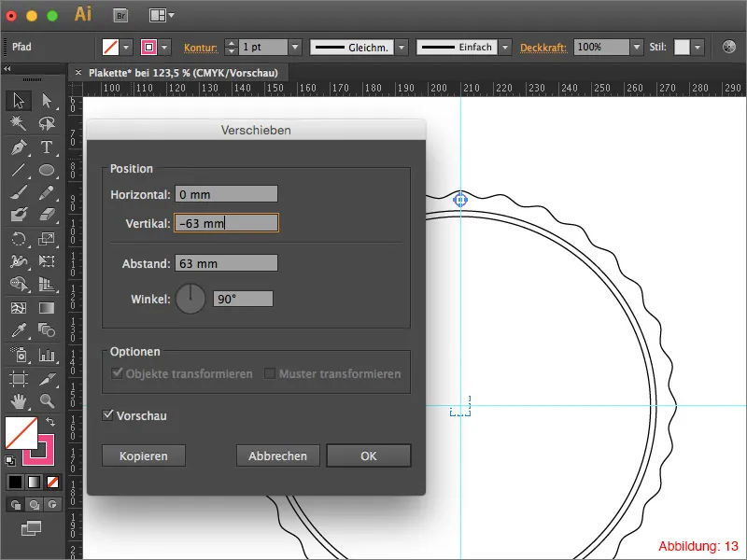
Task: Apply None mode (red slash)
Action: tap(53, 483)
